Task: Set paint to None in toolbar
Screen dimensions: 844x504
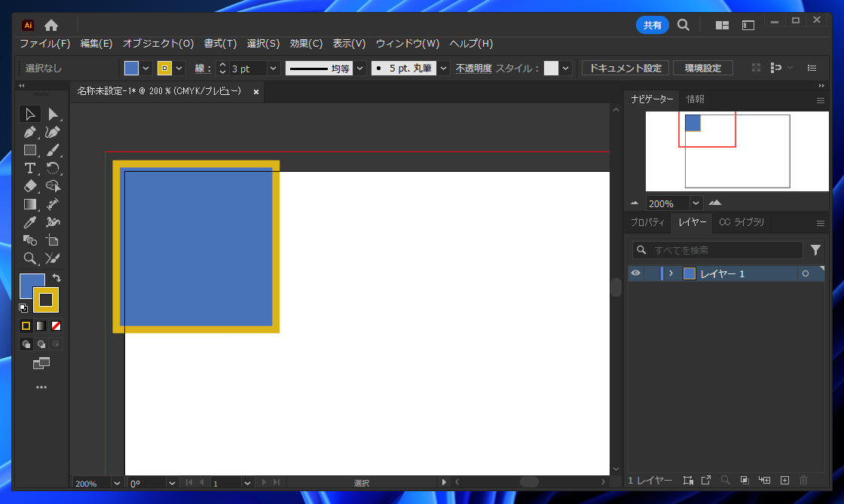Action: 57,325
